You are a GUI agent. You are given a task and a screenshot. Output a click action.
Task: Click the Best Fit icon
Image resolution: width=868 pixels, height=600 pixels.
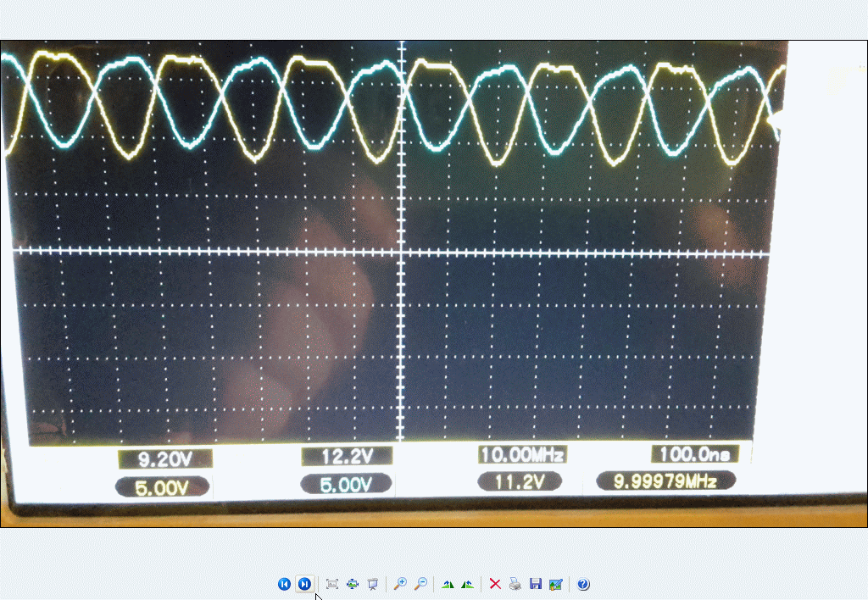click(332, 584)
